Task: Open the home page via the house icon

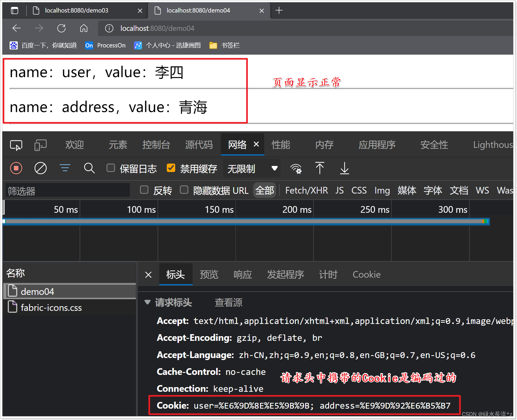Action: point(84,28)
